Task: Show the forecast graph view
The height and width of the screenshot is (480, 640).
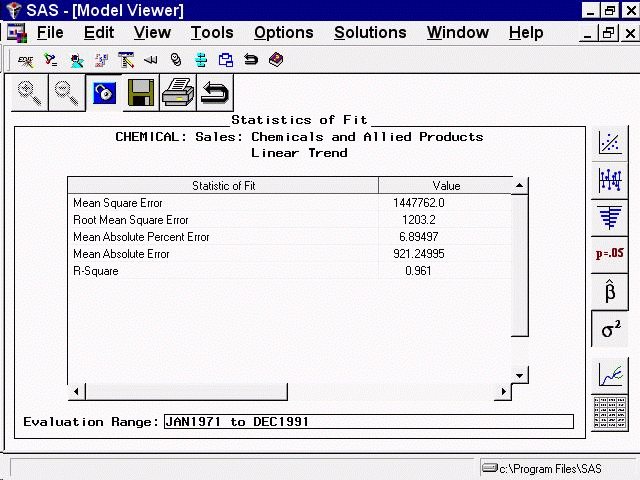Action: click(610, 375)
